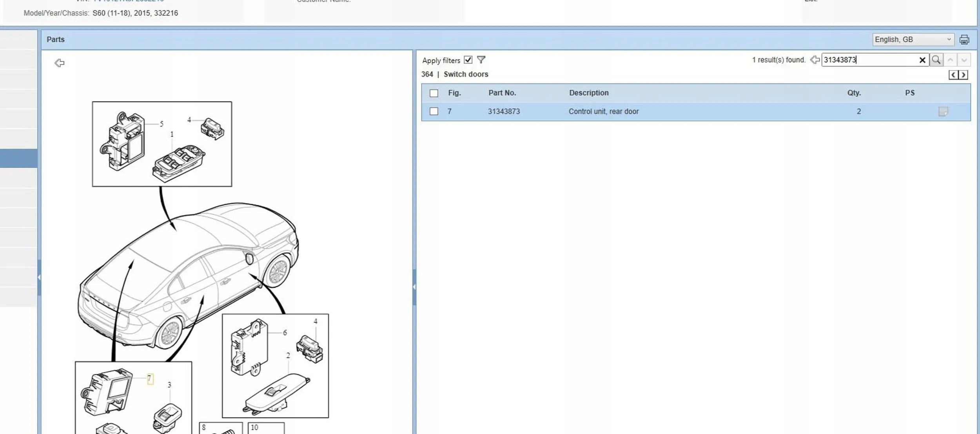Collapse the left sidebar using the edge handle

[x=39, y=277]
